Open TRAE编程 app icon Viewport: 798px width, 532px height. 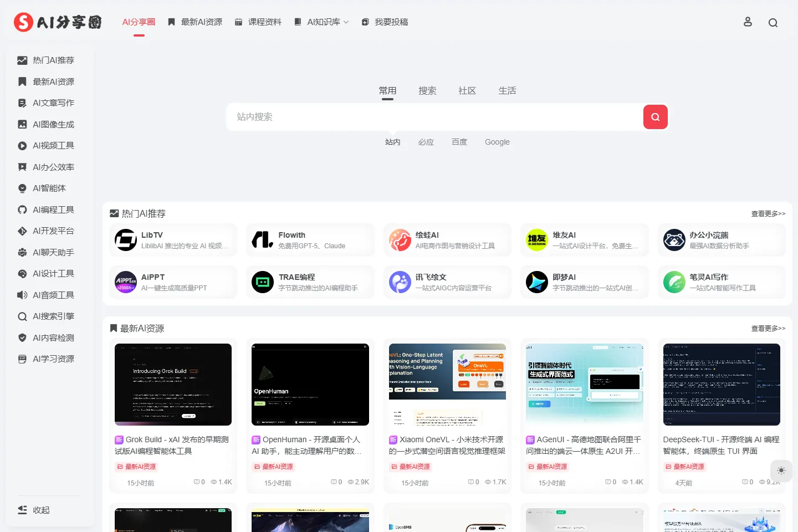[263, 282]
